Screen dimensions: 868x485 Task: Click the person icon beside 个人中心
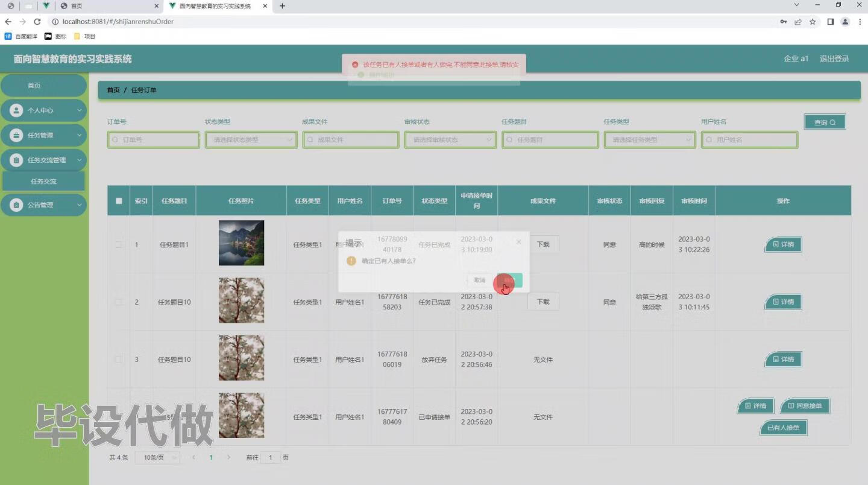(x=17, y=110)
